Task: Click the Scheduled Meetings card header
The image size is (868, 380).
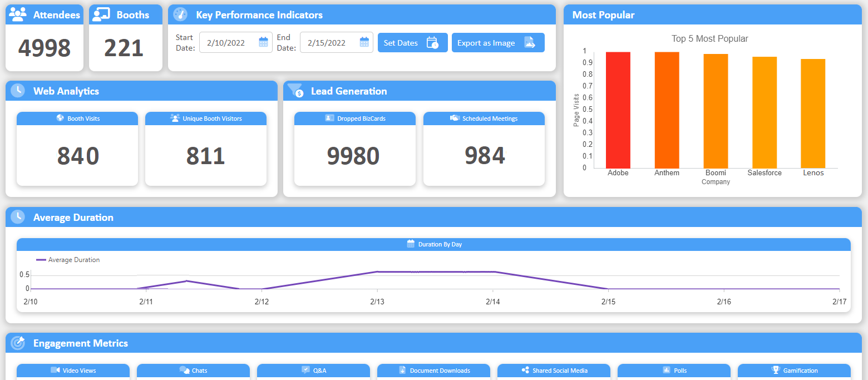Action: point(484,119)
